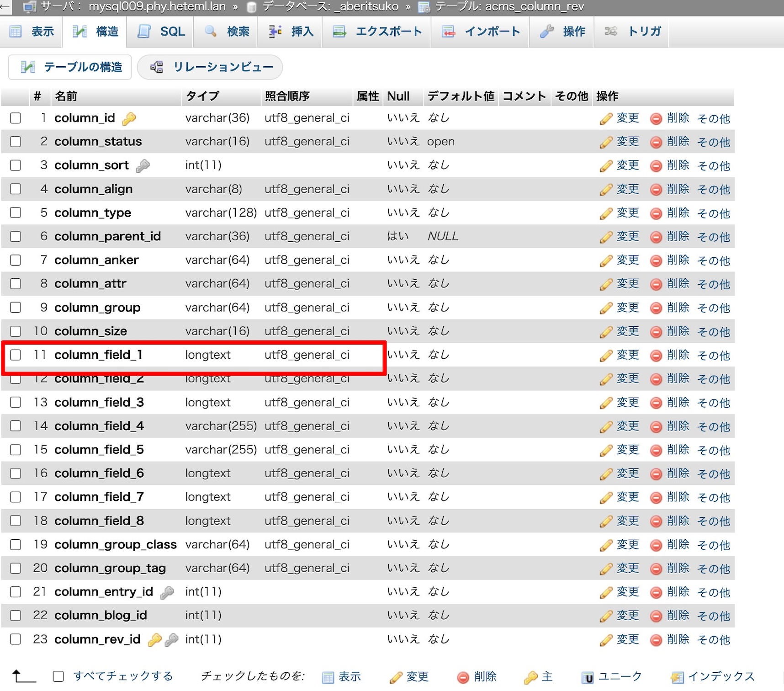Tick the checkbox for column_sort

16,165
